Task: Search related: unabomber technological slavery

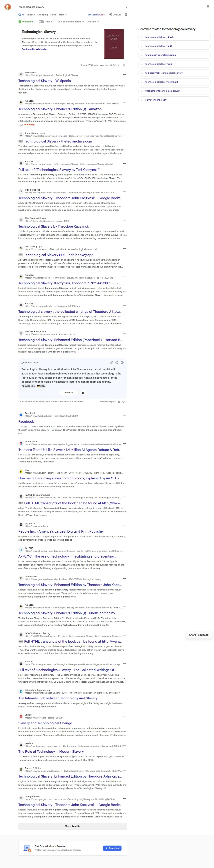Action: [174, 91]
